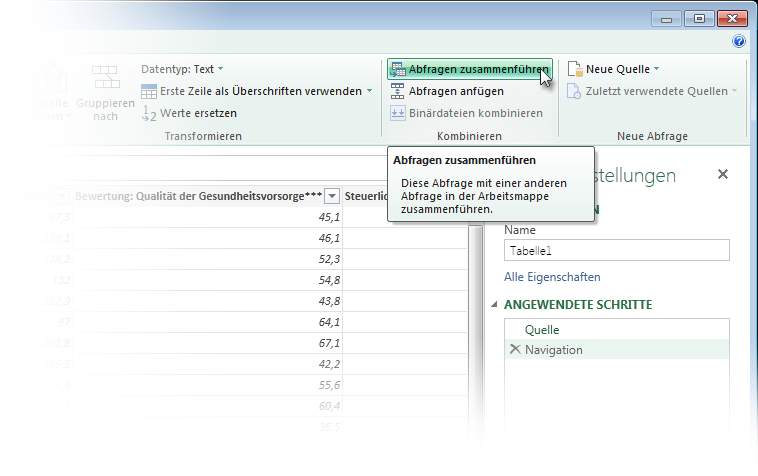Open filter dropdown for Qualität der Gesundheitsvorsorge column
The width and height of the screenshot is (758, 476).
pos(332,196)
